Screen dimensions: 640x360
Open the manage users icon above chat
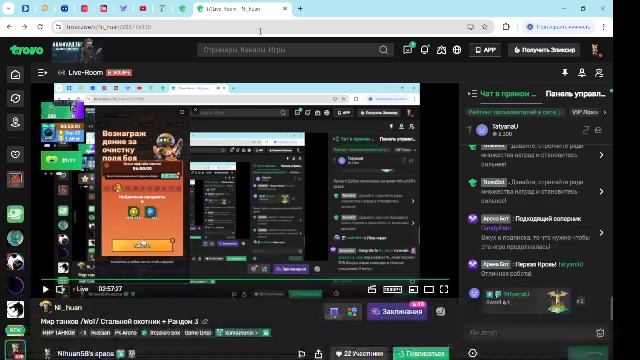pyautogui.click(x=599, y=73)
